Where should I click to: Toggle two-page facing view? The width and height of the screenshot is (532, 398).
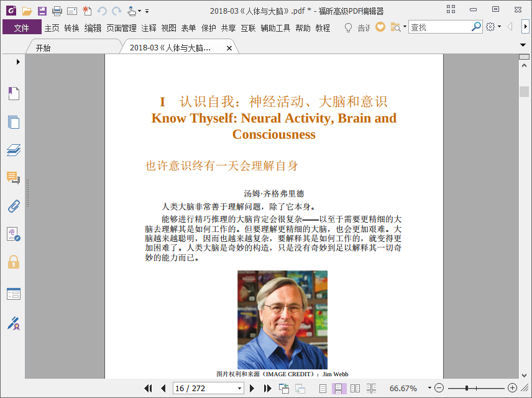(355, 388)
